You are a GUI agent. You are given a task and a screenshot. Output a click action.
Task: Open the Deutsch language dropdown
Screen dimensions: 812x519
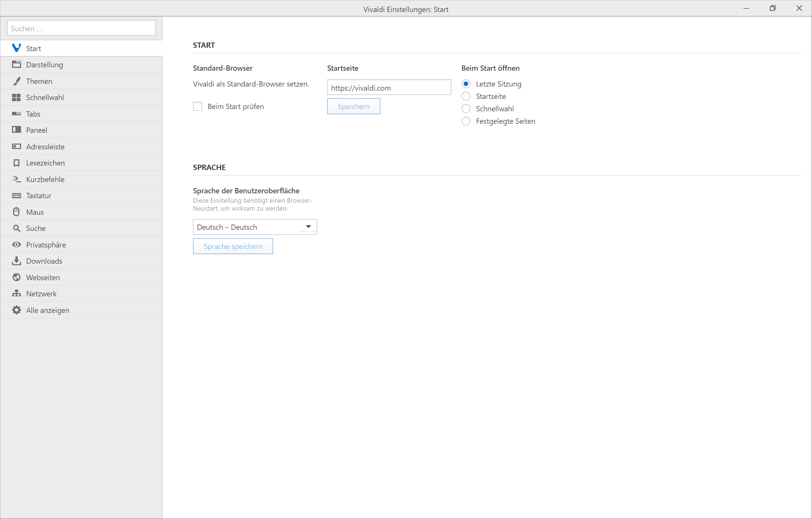pos(255,227)
